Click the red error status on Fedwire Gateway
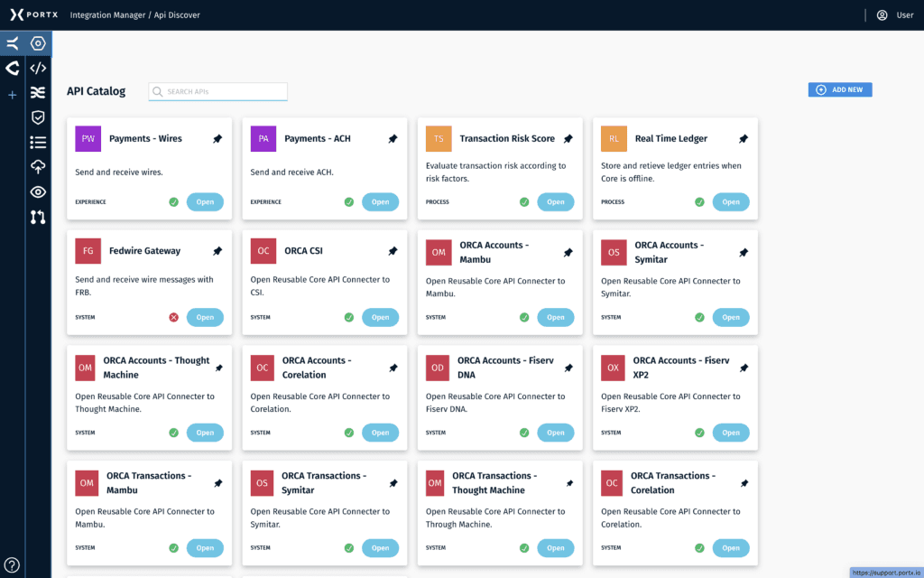The height and width of the screenshot is (578, 924). click(x=174, y=317)
